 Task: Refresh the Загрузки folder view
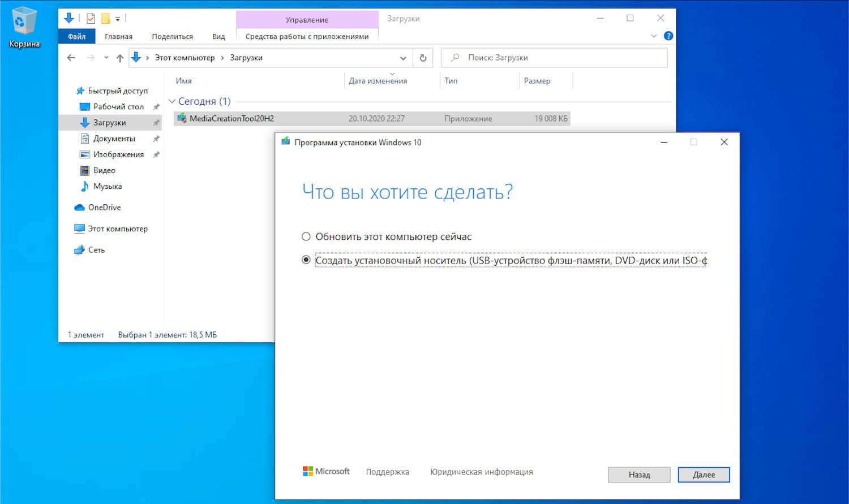click(x=423, y=57)
